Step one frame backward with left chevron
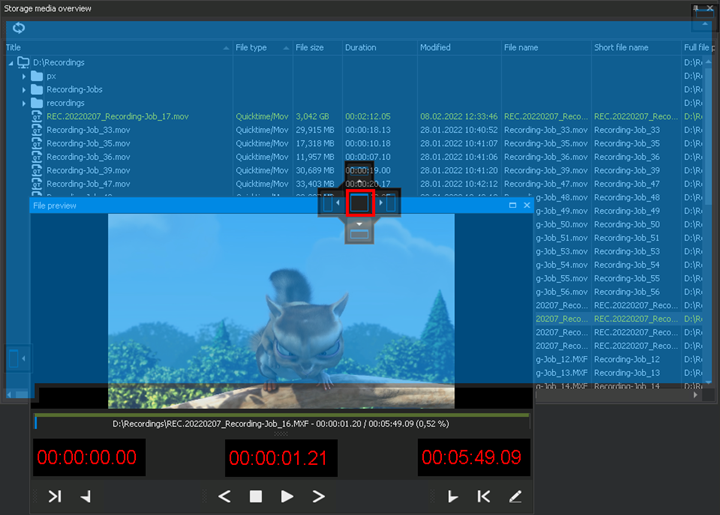Screen dimensions: 720x515 coord(225,496)
